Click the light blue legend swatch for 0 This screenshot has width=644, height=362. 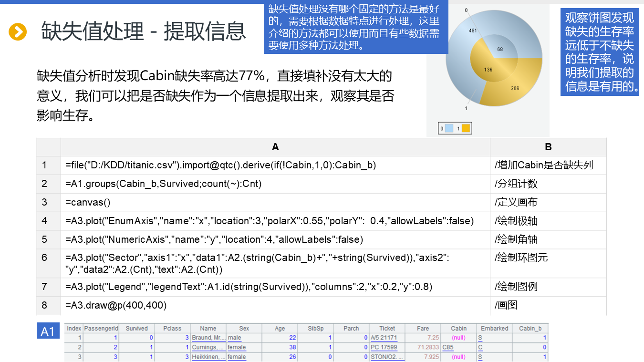[x=449, y=128]
